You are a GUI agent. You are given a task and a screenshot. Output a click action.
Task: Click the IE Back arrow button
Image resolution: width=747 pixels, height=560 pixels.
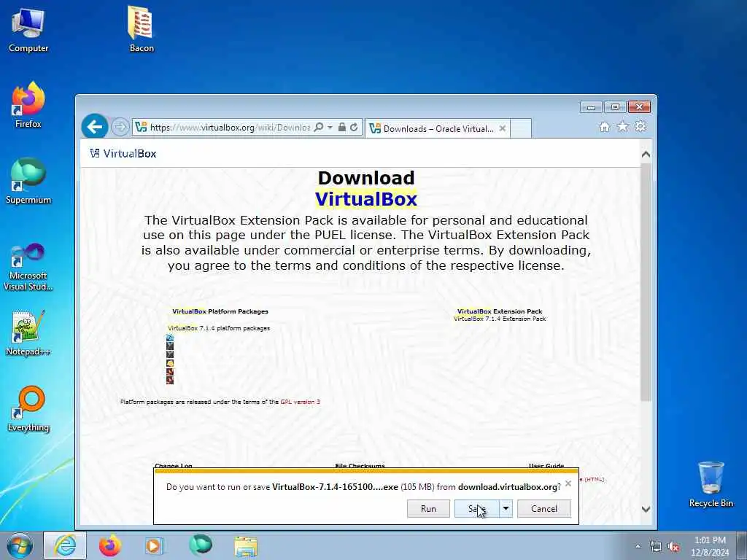click(x=94, y=127)
